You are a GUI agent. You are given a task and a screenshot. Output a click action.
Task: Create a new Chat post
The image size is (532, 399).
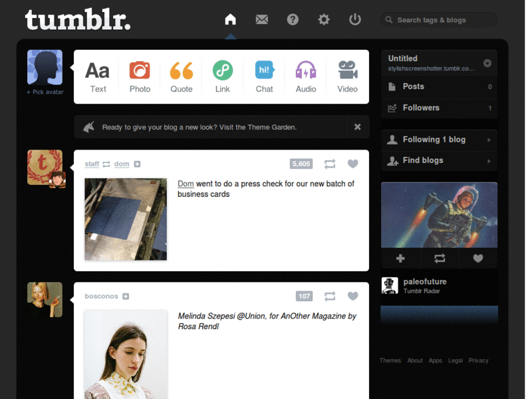(x=264, y=76)
